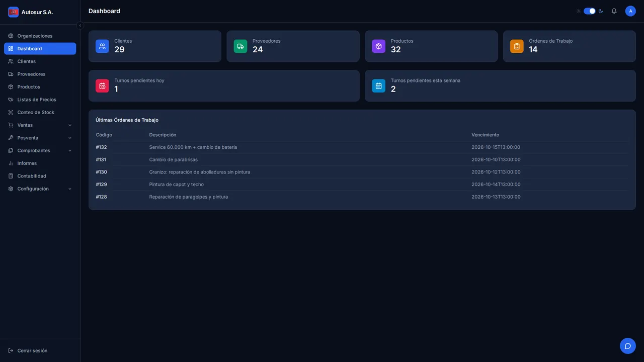This screenshot has width=644, height=362.
Task: Expand the Comprobantes submenu chevron
Action: [x=70, y=151]
